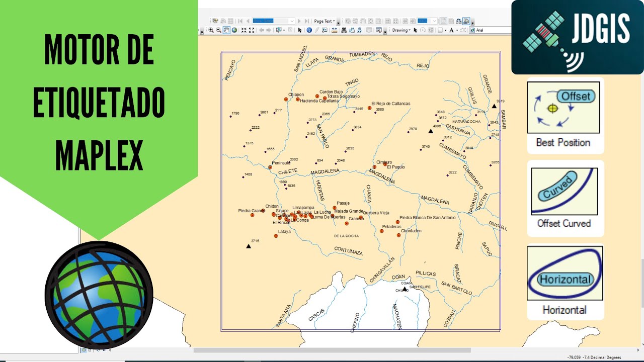Open the Drawing menu
This screenshot has width=644, height=362.
pos(401,30)
